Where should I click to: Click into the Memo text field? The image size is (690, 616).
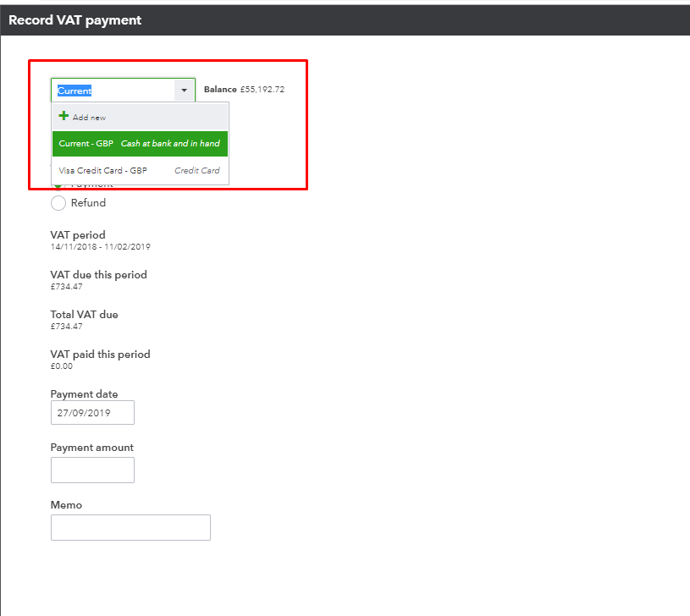click(130, 527)
